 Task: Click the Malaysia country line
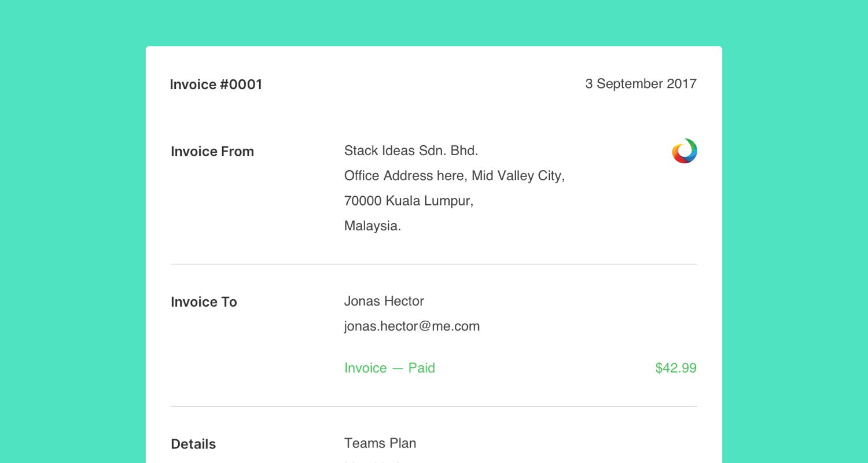pos(373,226)
